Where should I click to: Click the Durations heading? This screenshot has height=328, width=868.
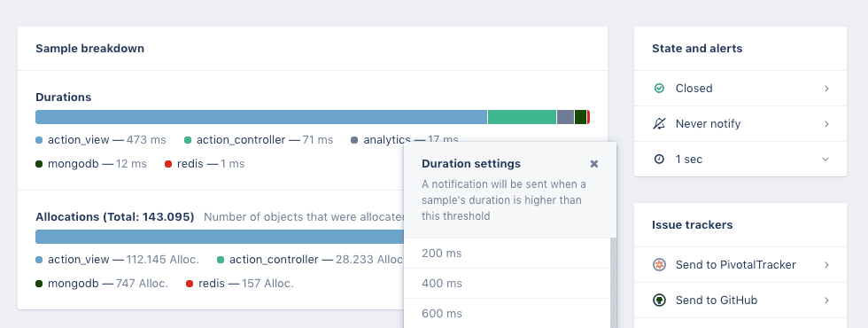[x=63, y=97]
